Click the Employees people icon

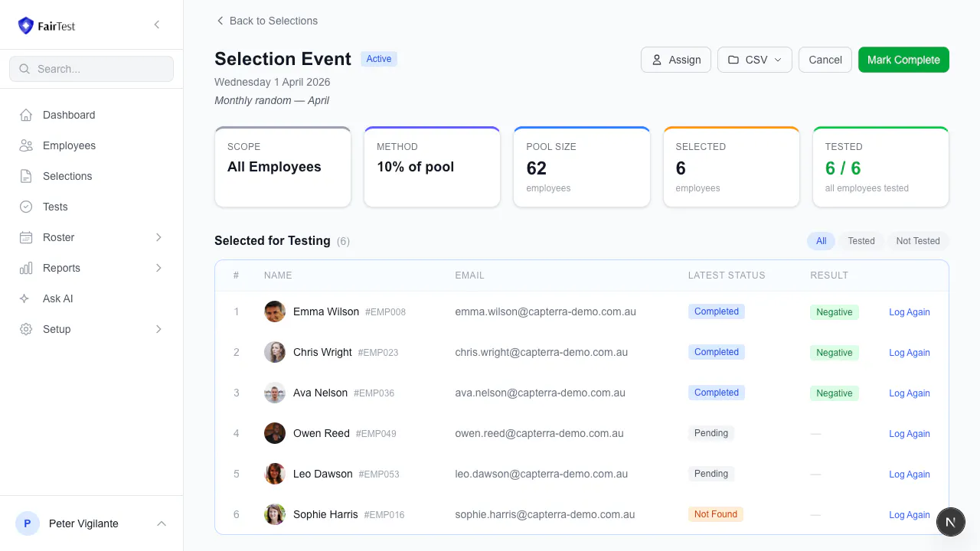(x=26, y=145)
